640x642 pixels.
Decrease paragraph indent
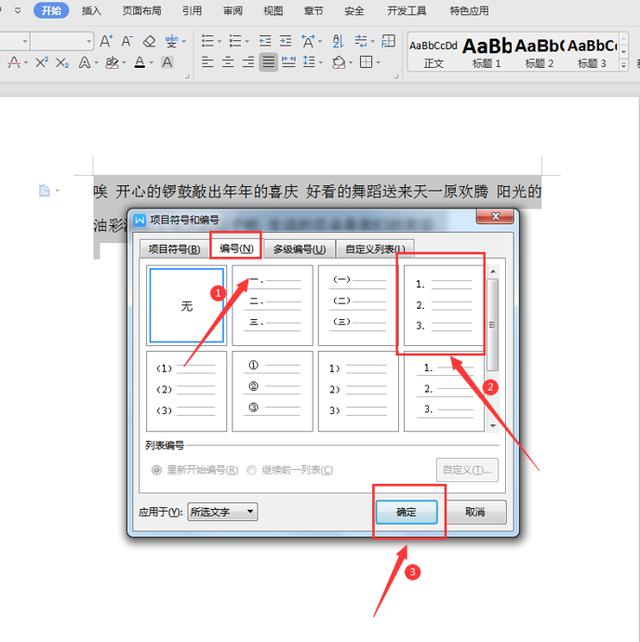tap(265, 41)
